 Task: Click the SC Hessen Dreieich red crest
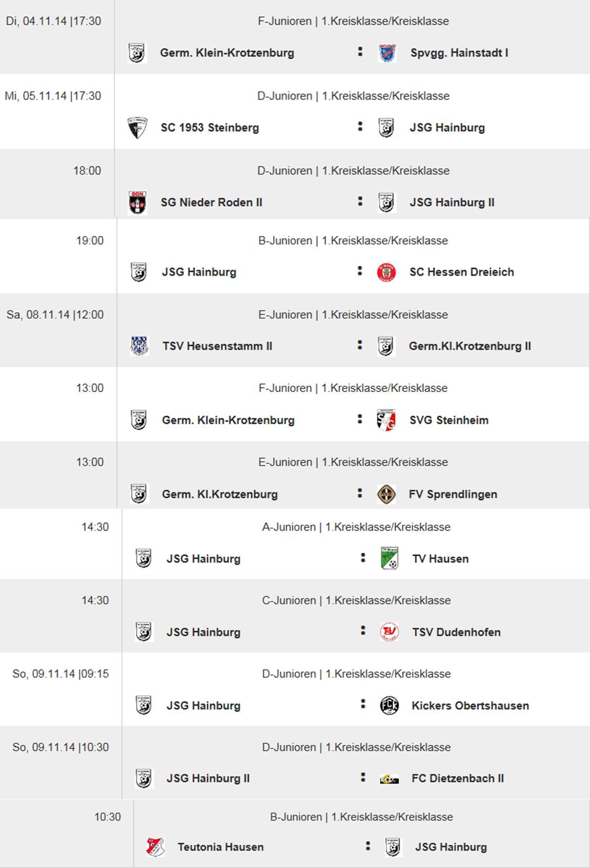387,272
